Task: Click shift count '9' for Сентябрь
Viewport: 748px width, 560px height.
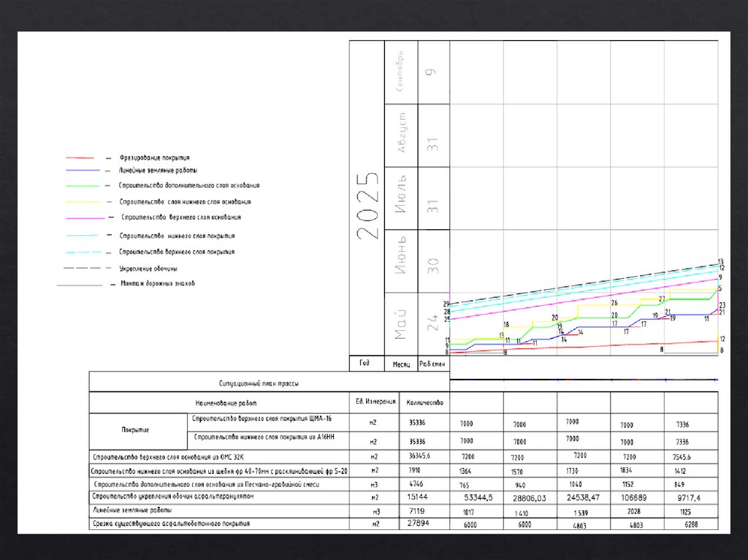Action: click(431, 72)
